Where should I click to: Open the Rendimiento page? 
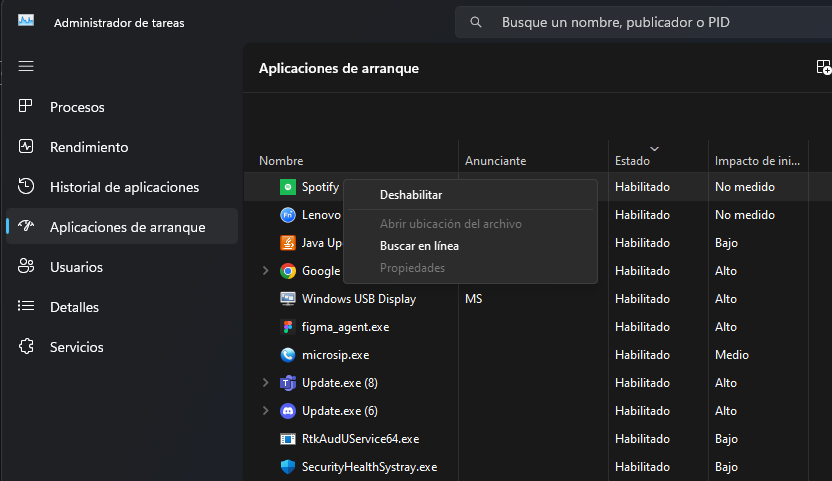pyautogui.click(x=122, y=147)
